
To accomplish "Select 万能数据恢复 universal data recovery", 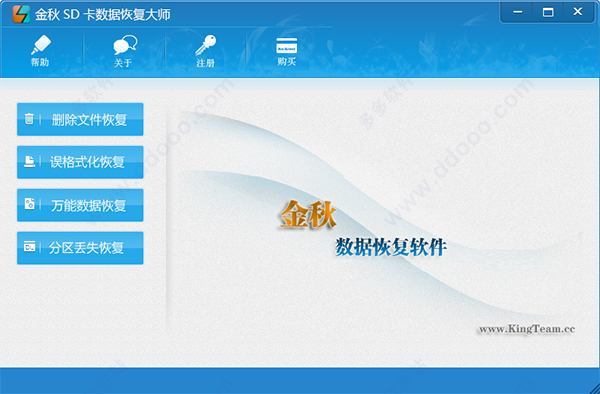I will tap(80, 205).
